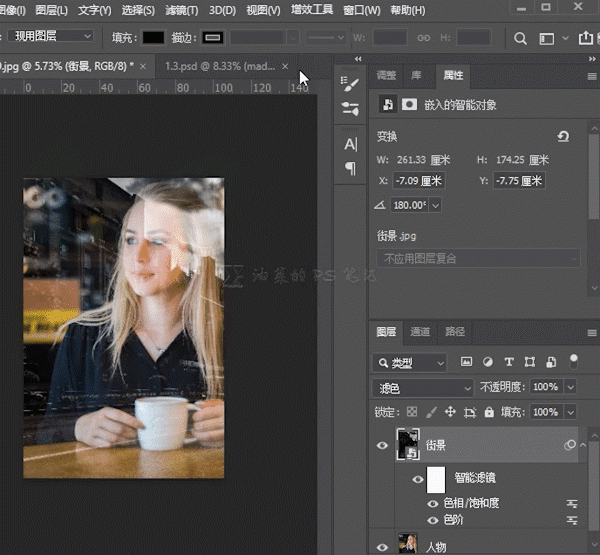Collapse the right panels double-arrow
600x555 pixels.
point(592,59)
